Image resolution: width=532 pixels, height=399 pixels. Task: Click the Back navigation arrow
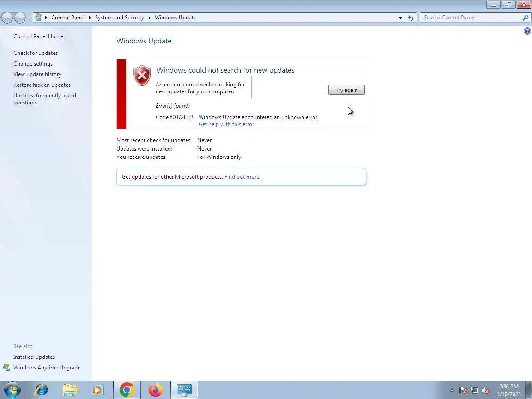click(7, 18)
